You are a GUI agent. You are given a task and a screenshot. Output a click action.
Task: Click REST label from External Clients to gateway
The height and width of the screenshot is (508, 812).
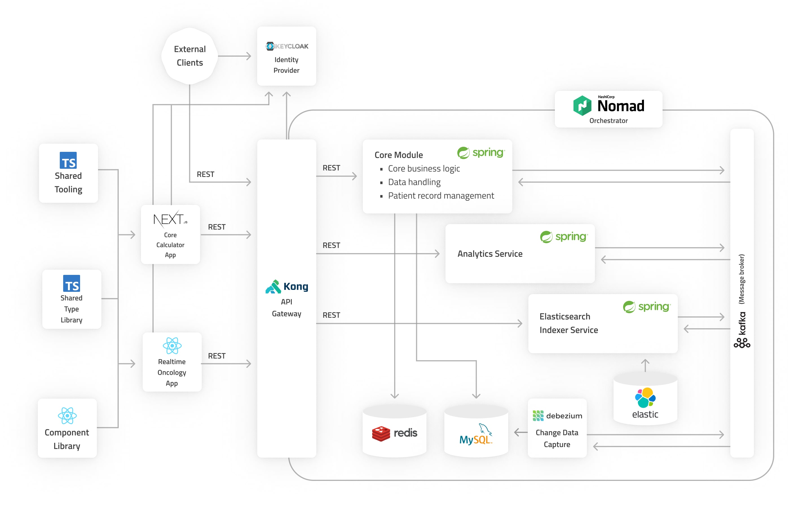tap(205, 174)
